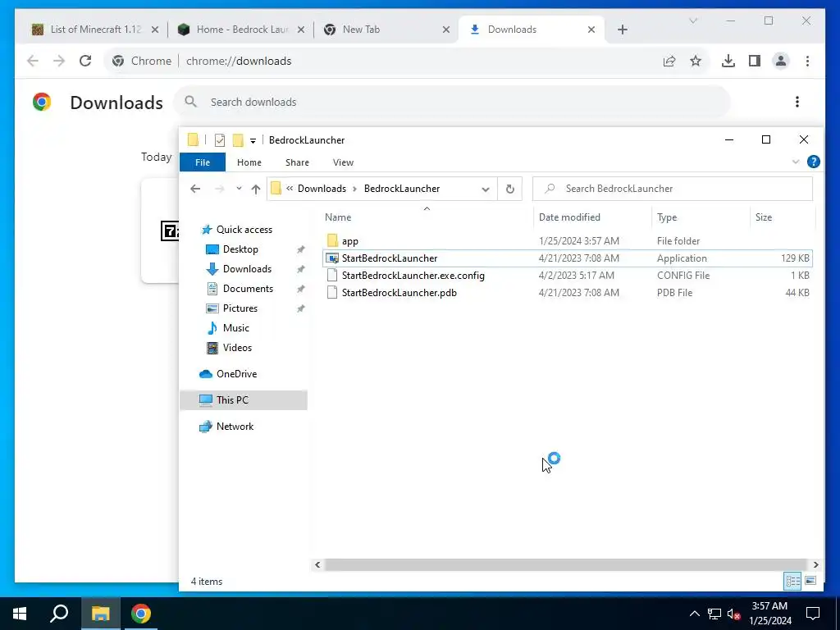Close the New Tab tab
The image size is (840, 630).
click(445, 30)
